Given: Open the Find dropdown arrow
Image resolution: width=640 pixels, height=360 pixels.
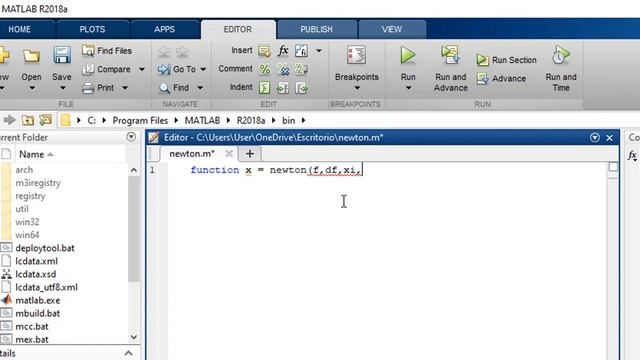Looking at the screenshot, I should (x=200, y=88).
